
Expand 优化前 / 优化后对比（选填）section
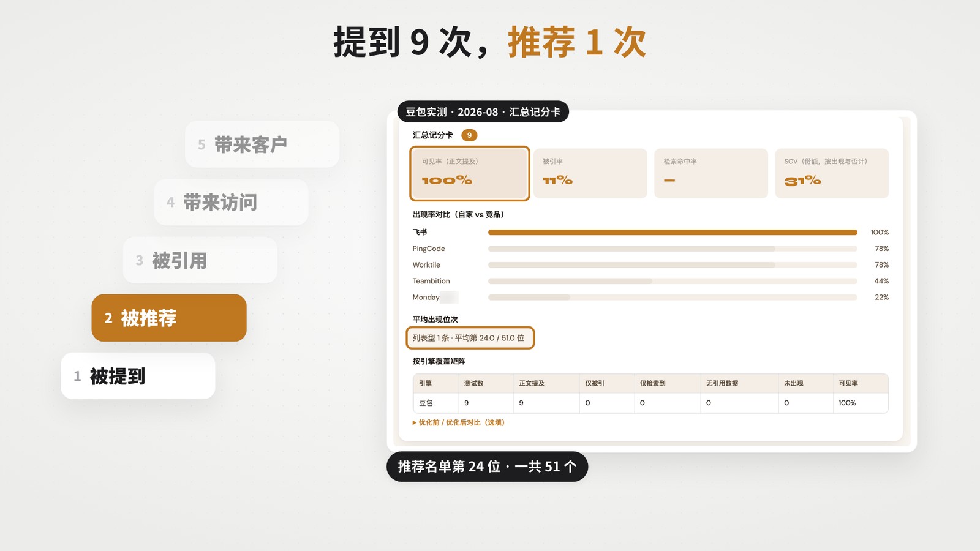459,422
